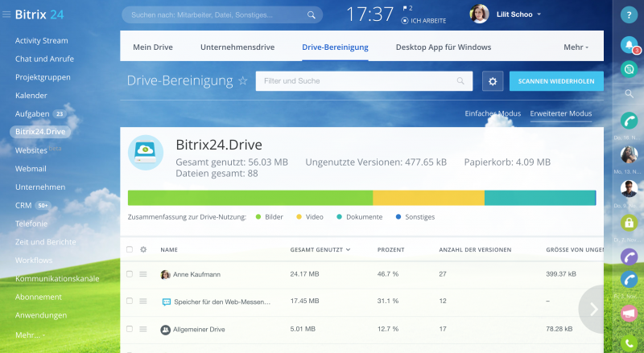Tick the checkbox for Anne Kaufmann row
Screen dimensions: 644x353
tap(130, 274)
